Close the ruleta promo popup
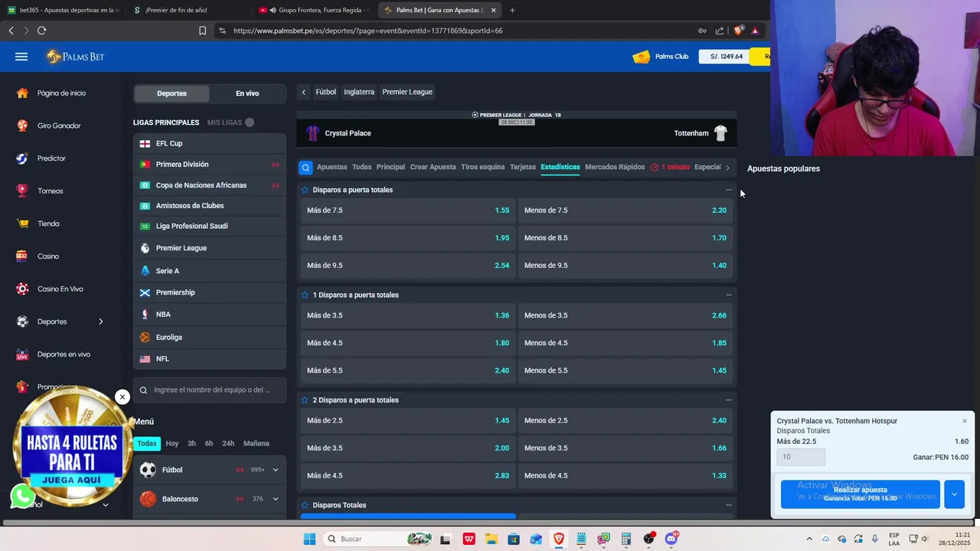 (x=122, y=397)
